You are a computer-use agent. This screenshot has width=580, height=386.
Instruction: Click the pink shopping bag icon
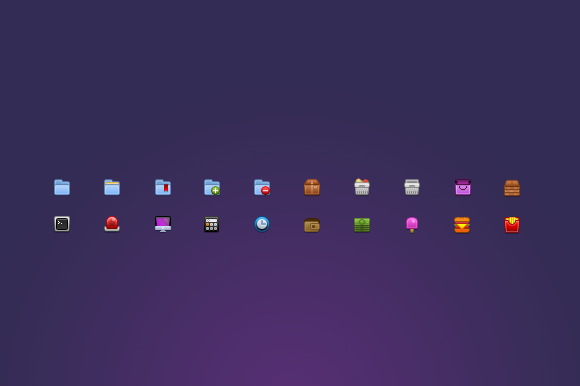point(463,187)
